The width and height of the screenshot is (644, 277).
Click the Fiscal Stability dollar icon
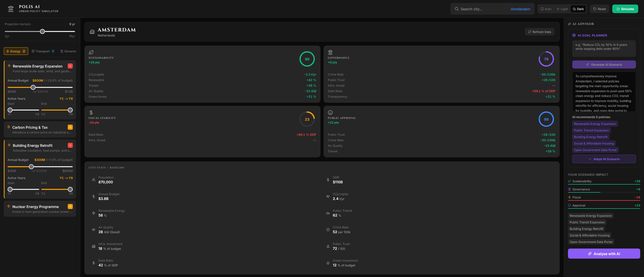click(91, 113)
